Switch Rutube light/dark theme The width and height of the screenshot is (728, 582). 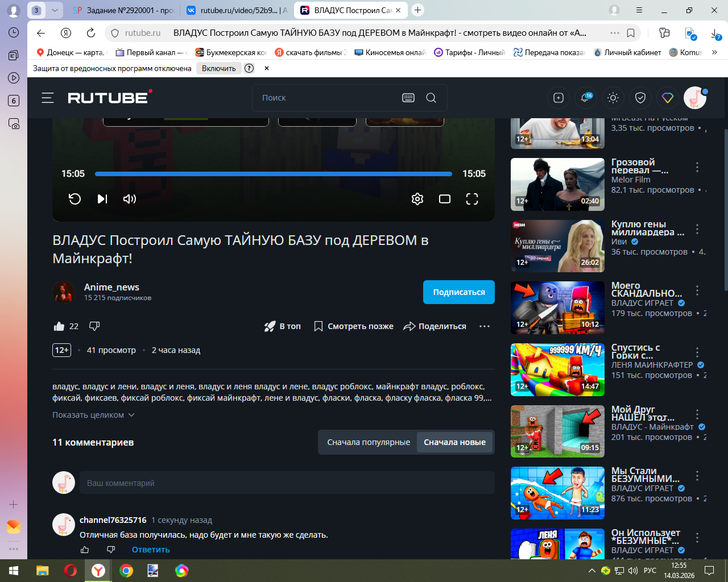(x=613, y=98)
